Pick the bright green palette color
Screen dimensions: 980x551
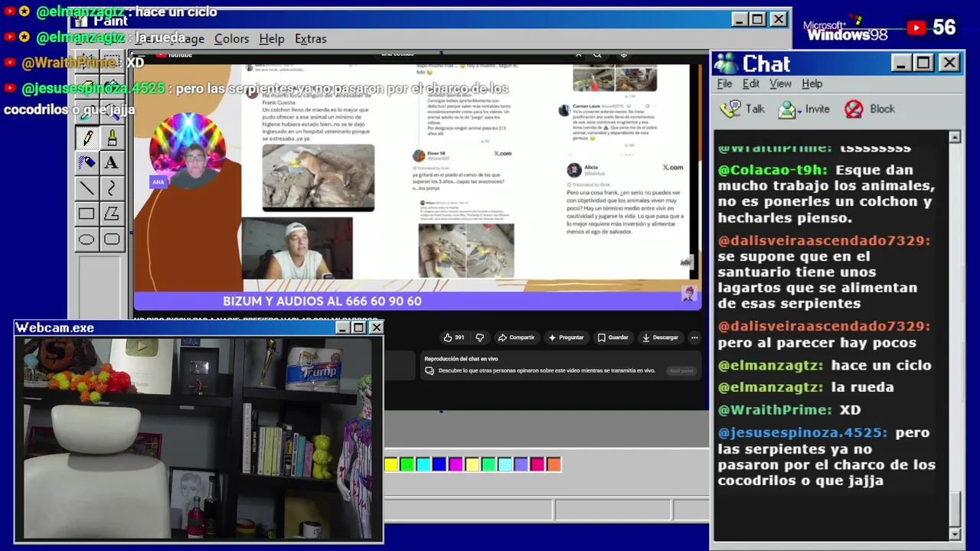pyautogui.click(x=407, y=464)
